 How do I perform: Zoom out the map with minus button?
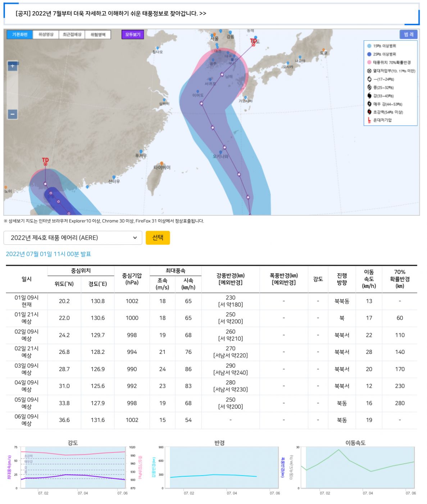click(x=13, y=114)
